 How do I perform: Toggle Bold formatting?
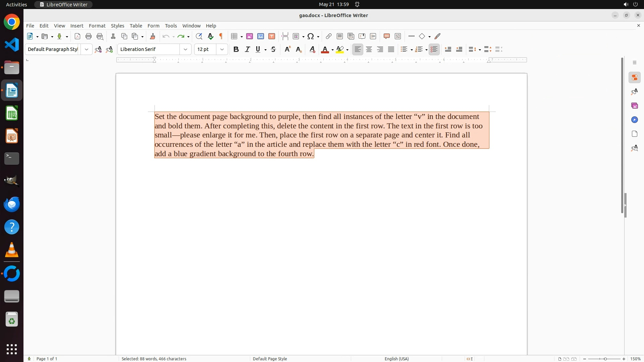pyautogui.click(x=236, y=49)
